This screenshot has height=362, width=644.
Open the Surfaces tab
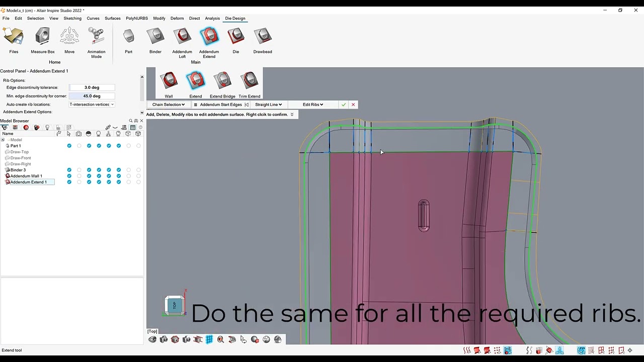click(x=113, y=18)
